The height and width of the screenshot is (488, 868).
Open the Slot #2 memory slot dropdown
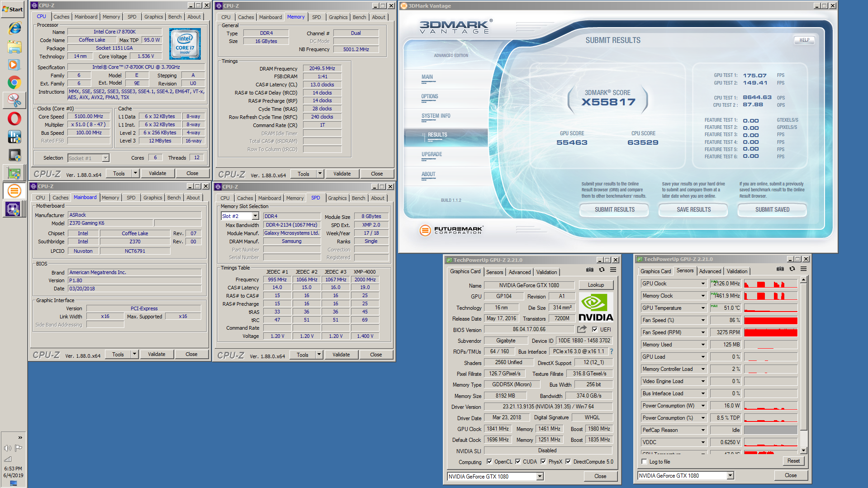coord(255,216)
